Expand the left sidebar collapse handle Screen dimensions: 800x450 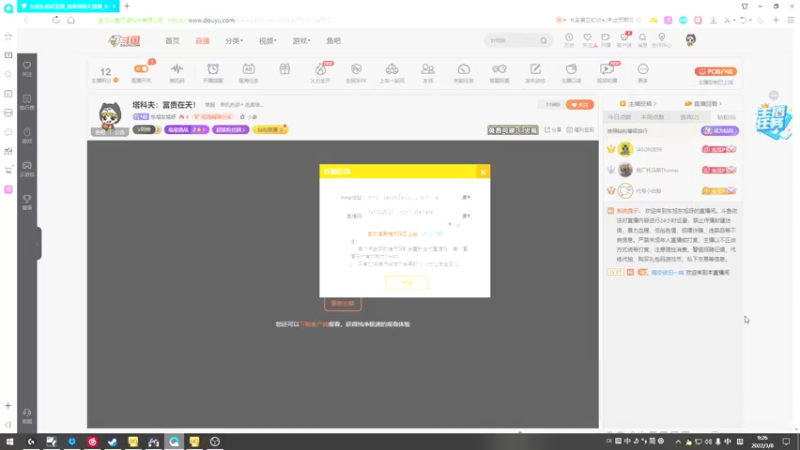click(x=38, y=244)
